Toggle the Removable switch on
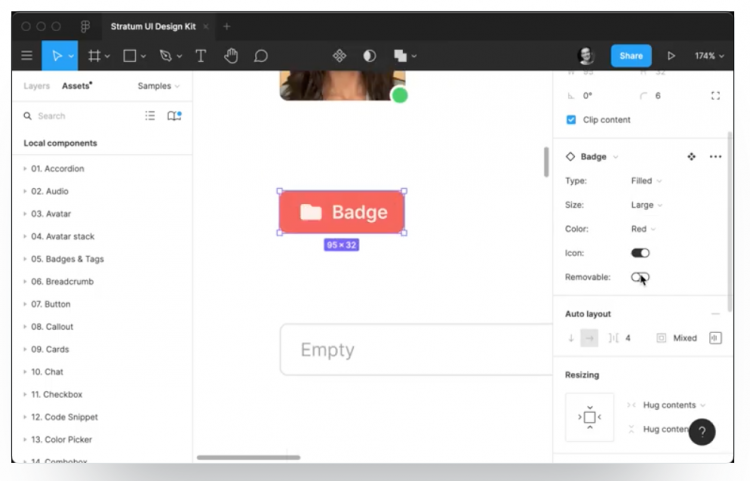 pyautogui.click(x=640, y=277)
